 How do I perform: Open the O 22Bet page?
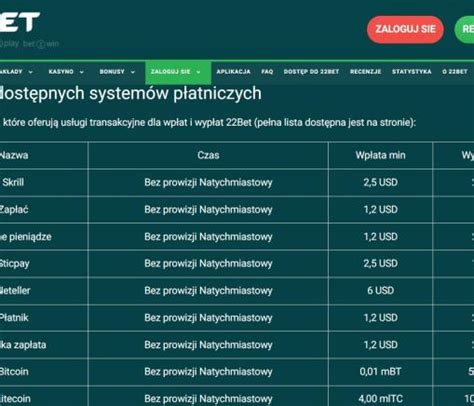[455, 72]
